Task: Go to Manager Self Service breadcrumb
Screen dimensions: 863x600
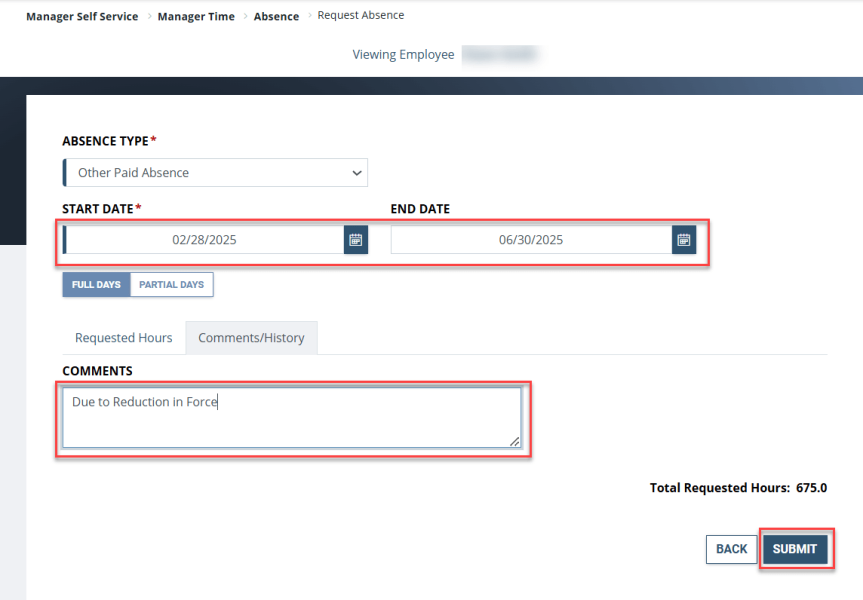Action: (x=82, y=17)
